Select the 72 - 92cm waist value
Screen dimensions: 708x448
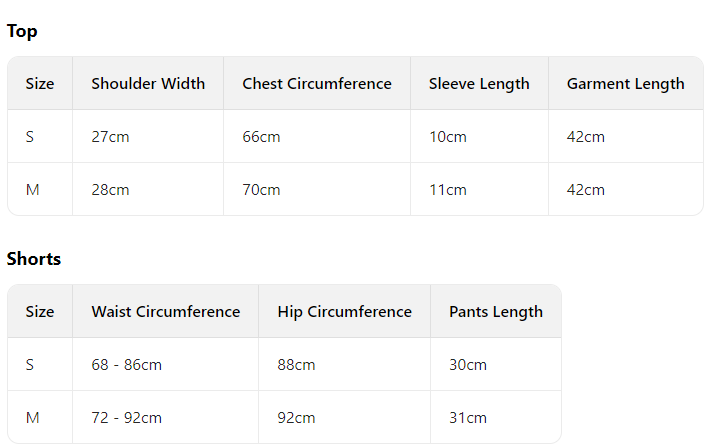click(126, 418)
